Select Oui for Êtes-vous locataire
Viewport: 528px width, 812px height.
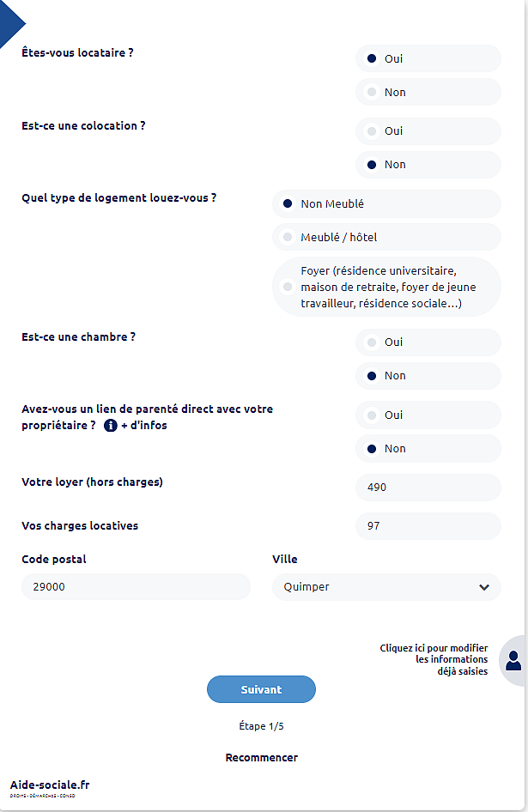click(x=428, y=58)
